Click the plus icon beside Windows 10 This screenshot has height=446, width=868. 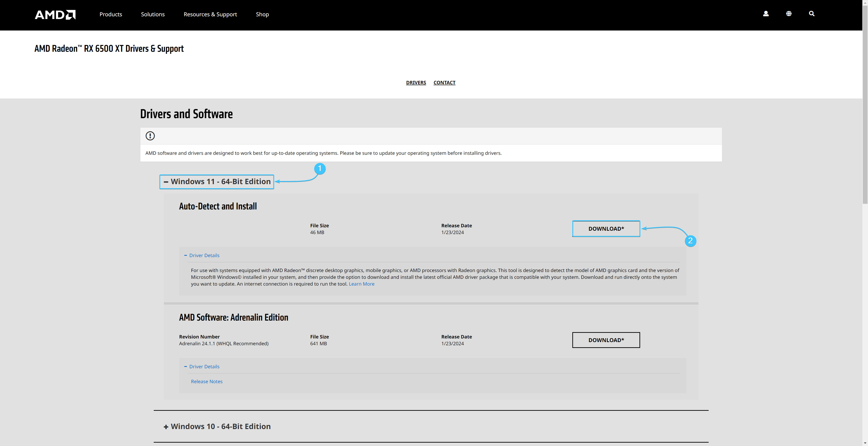click(166, 427)
